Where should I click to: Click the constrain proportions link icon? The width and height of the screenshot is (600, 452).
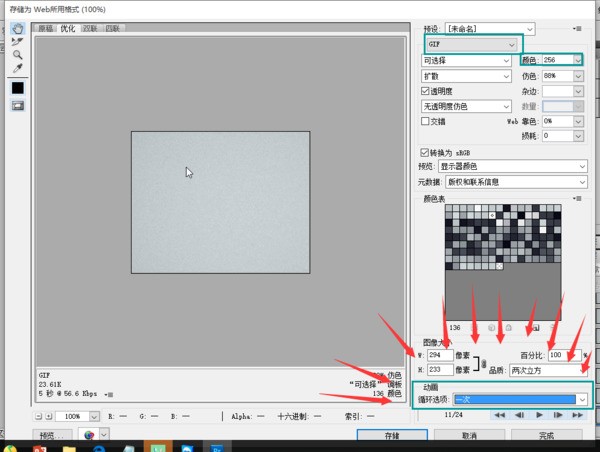[483, 362]
